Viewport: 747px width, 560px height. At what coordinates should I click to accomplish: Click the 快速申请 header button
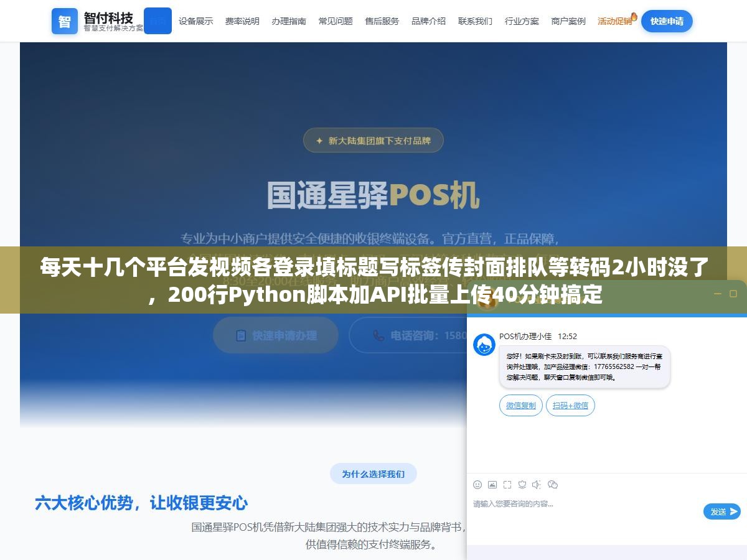[667, 21]
